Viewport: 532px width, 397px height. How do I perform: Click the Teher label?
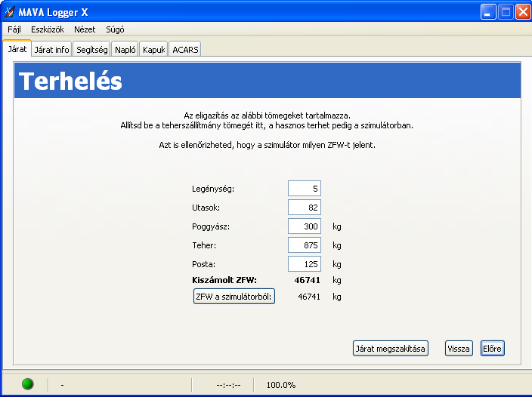(204, 245)
